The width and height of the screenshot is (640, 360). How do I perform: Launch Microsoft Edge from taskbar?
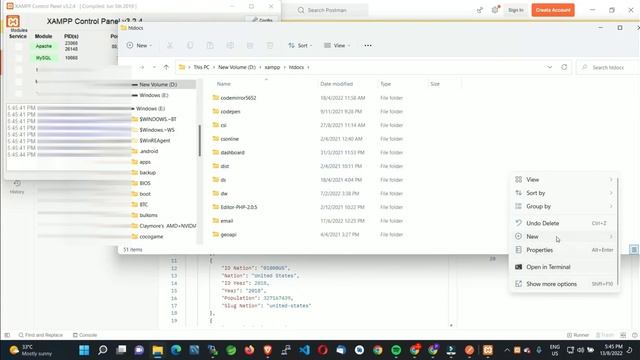(x=176, y=350)
